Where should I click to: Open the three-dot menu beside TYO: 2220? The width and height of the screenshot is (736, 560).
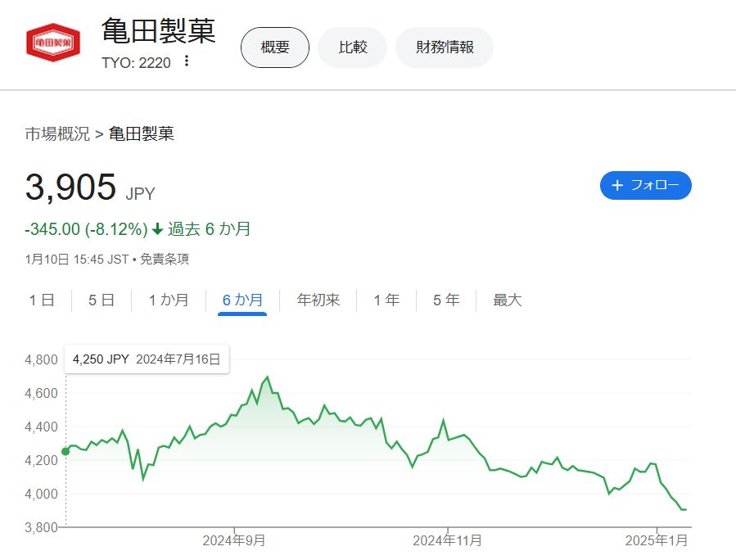[x=187, y=61]
